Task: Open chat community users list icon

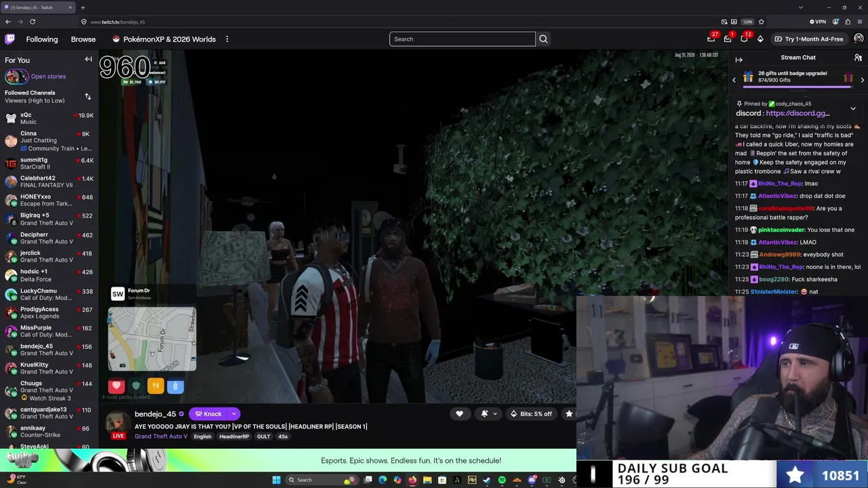Action: pos(858,58)
